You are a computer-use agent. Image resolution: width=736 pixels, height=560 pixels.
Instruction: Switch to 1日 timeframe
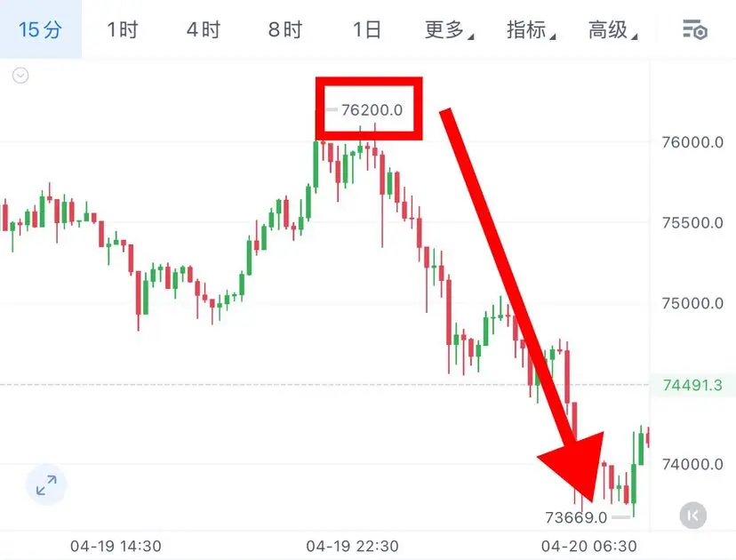click(x=366, y=30)
